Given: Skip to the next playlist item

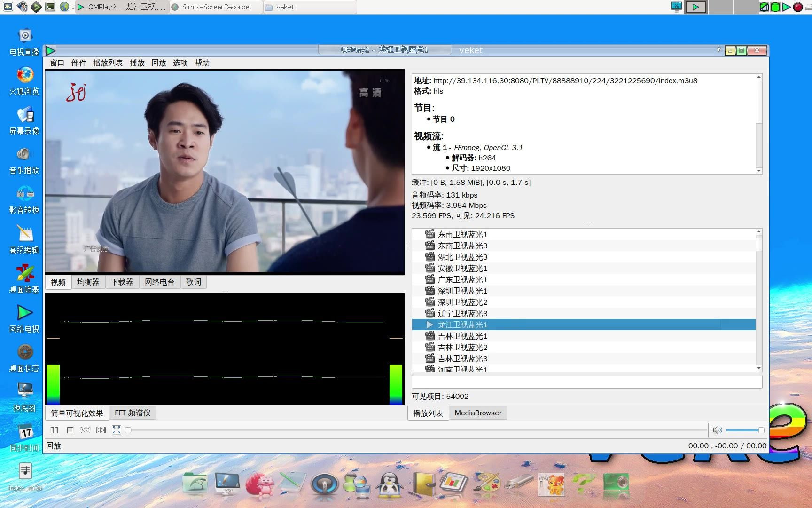Looking at the screenshot, I should click(101, 430).
